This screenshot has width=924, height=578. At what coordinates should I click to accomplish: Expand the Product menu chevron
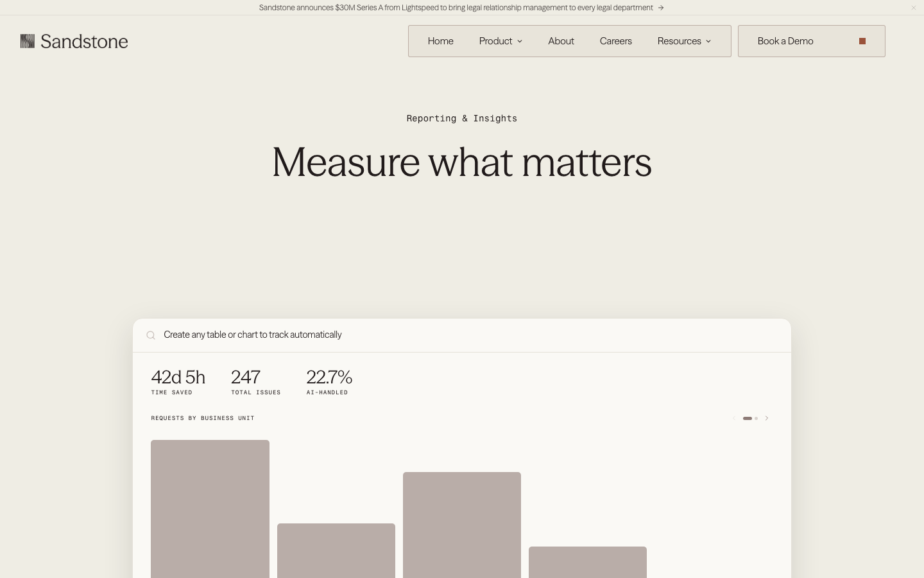[520, 41]
